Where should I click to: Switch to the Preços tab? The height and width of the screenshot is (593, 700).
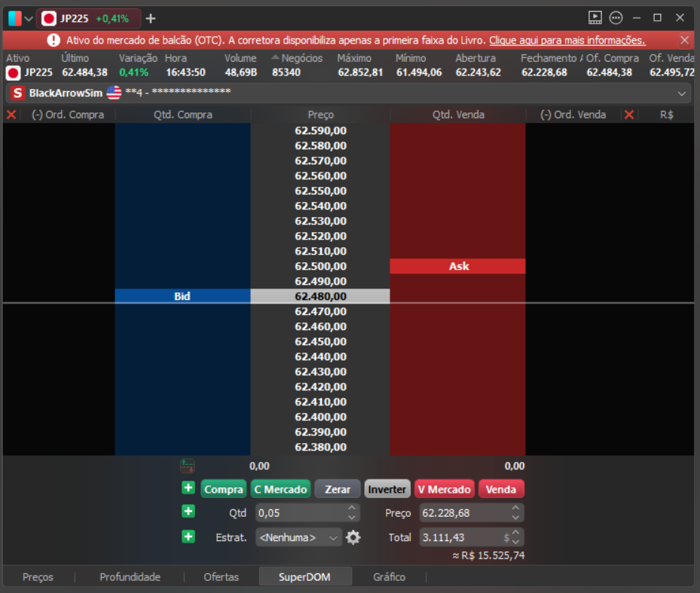[38, 577]
